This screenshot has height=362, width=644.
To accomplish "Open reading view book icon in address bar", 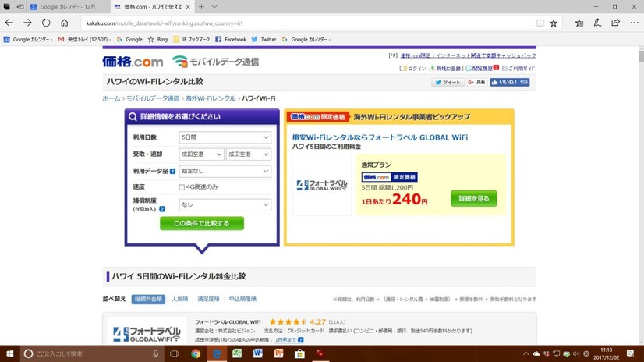I will click(540, 23).
